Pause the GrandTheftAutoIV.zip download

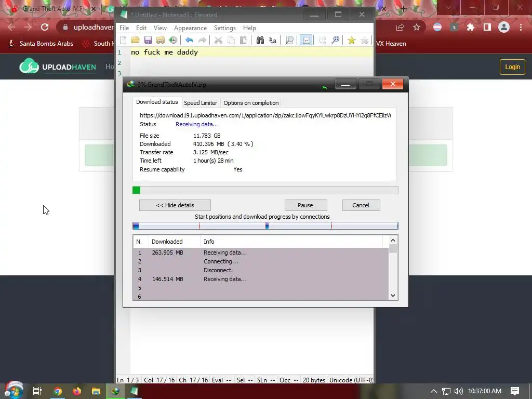click(x=305, y=205)
